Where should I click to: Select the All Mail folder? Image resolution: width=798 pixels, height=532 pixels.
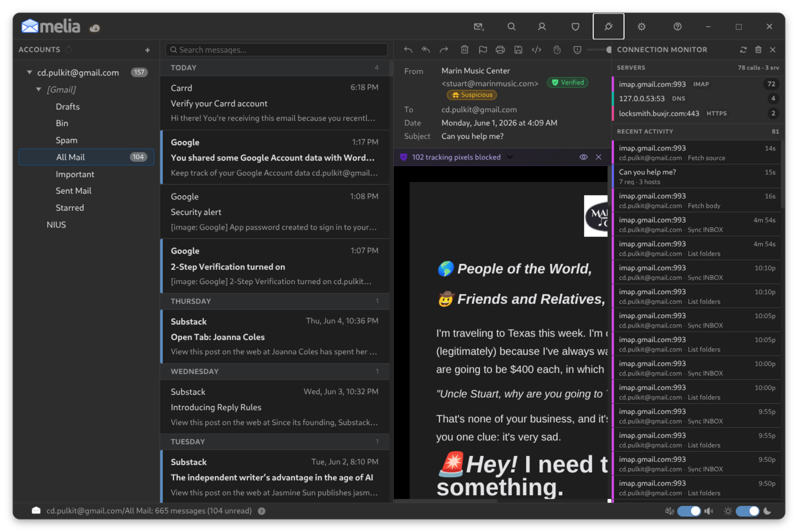tap(86, 157)
